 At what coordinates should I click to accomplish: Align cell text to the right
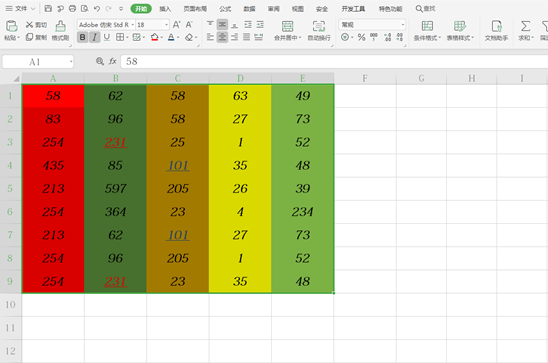point(235,37)
